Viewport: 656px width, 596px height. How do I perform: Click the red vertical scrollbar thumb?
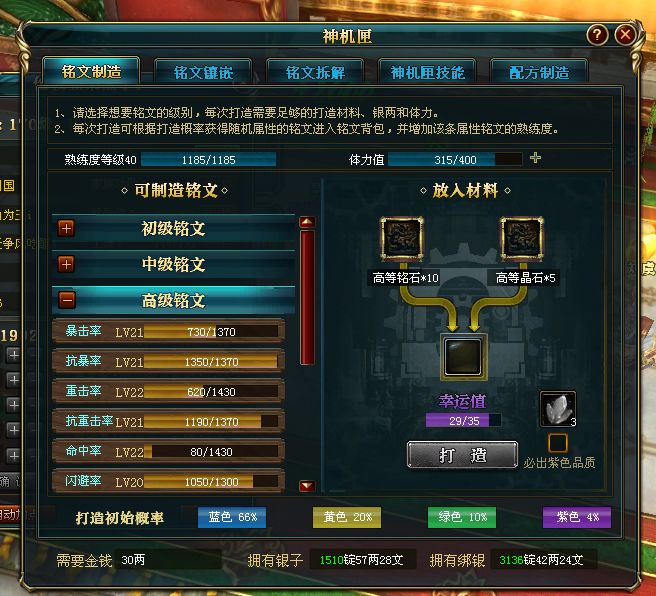308,297
